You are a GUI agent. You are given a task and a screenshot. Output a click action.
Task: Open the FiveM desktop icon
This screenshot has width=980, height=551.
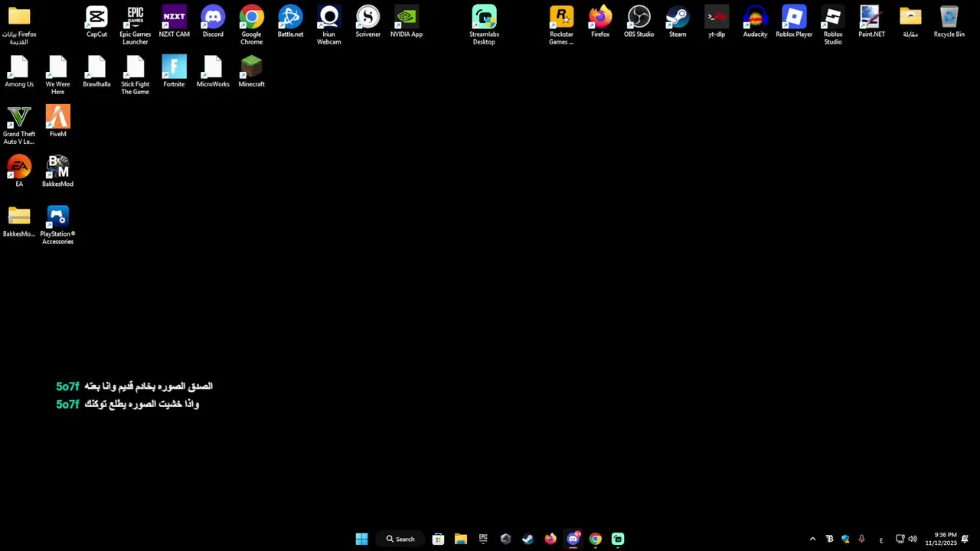tap(57, 122)
